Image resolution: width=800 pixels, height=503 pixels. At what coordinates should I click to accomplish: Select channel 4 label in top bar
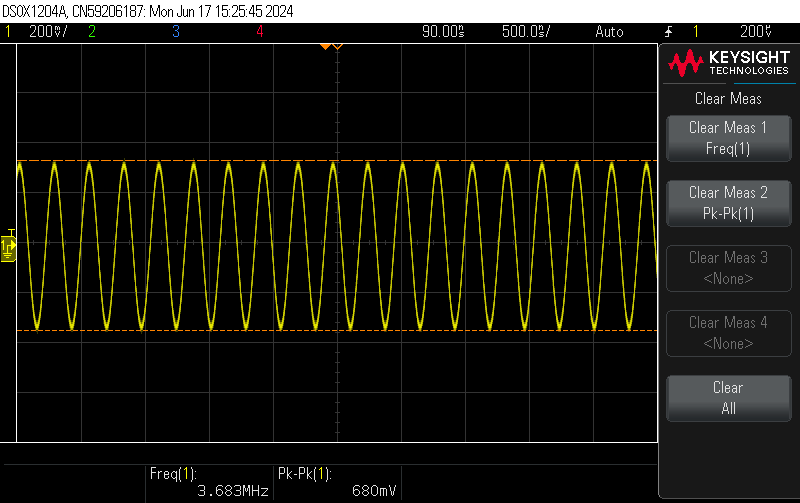click(260, 32)
